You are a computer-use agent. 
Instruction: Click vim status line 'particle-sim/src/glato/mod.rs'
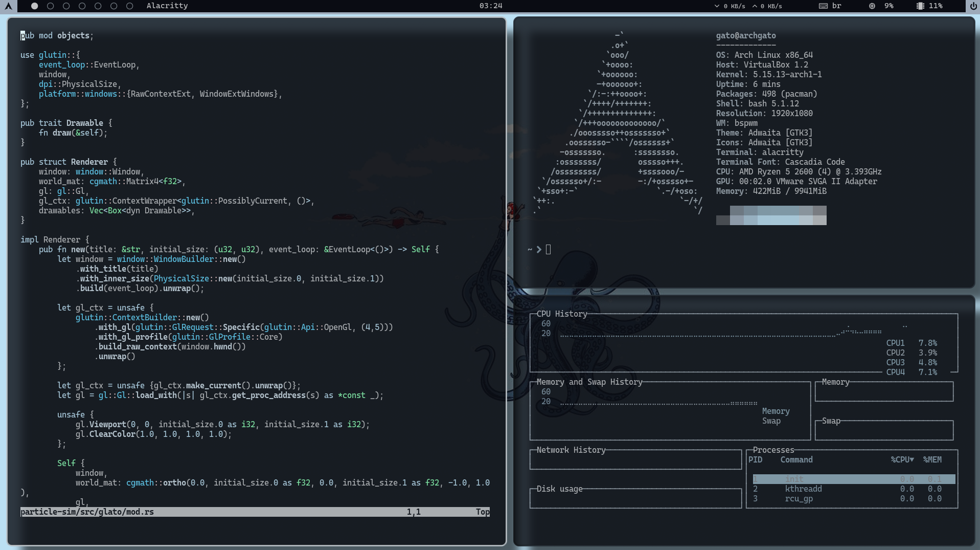[87, 512]
